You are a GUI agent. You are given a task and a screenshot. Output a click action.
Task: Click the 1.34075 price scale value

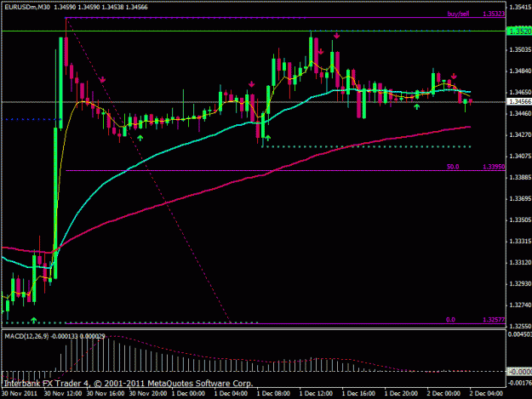click(x=520, y=157)
